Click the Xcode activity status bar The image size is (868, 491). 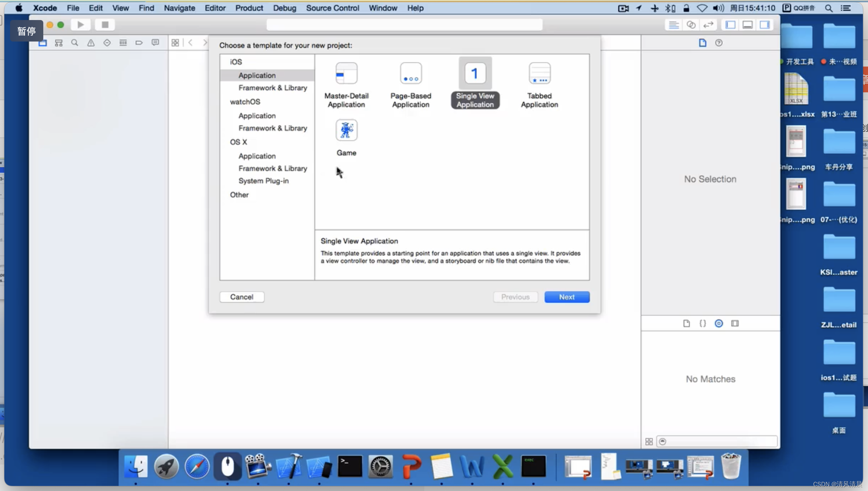tap(404, 25)
